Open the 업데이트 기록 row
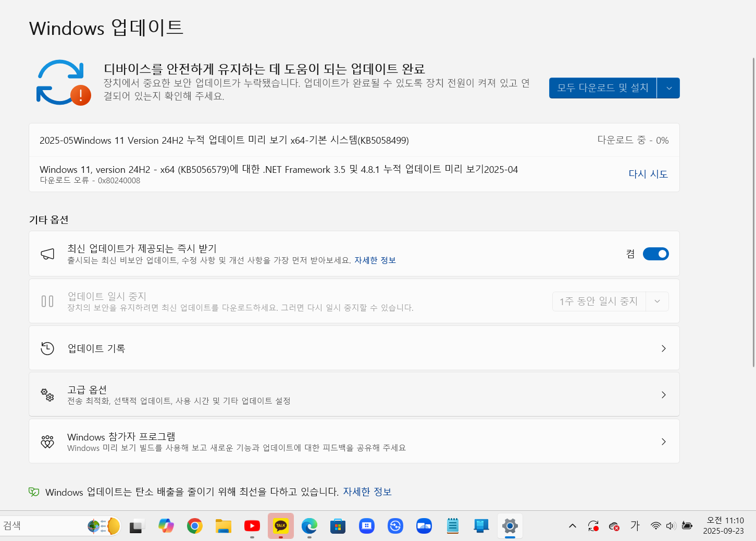 click(354, 348)
